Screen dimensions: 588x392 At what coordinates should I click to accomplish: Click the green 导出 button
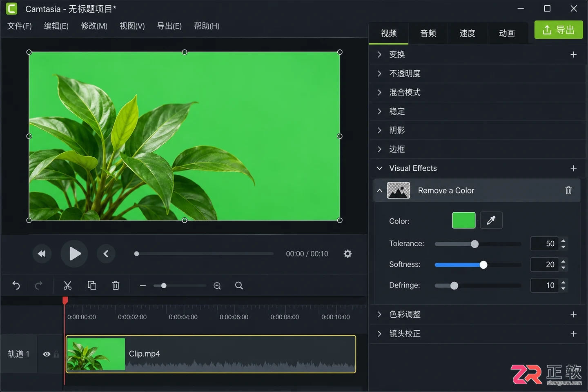tap(558, 30)
